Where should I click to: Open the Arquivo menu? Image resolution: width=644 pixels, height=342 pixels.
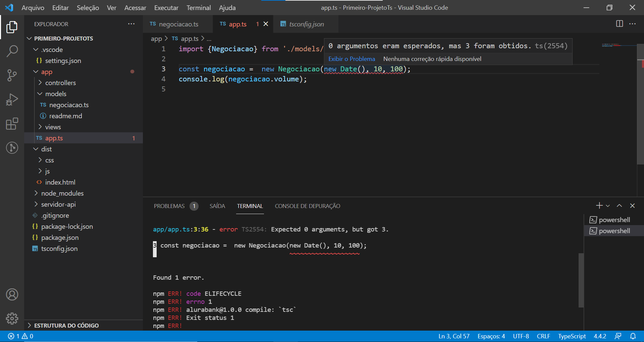tap(33, 7)
